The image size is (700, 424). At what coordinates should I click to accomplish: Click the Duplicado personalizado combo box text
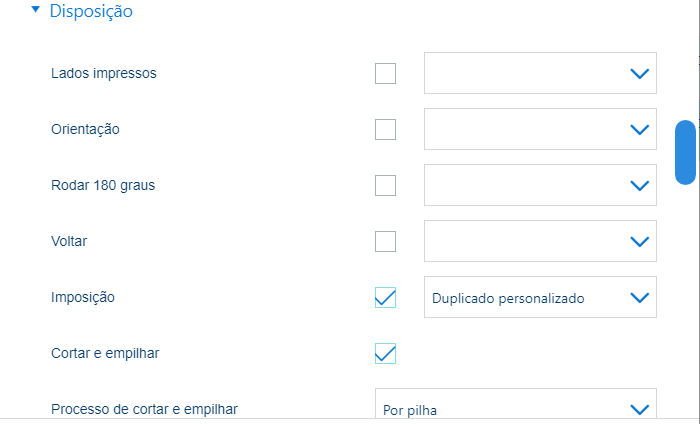(x=508, y=298)
